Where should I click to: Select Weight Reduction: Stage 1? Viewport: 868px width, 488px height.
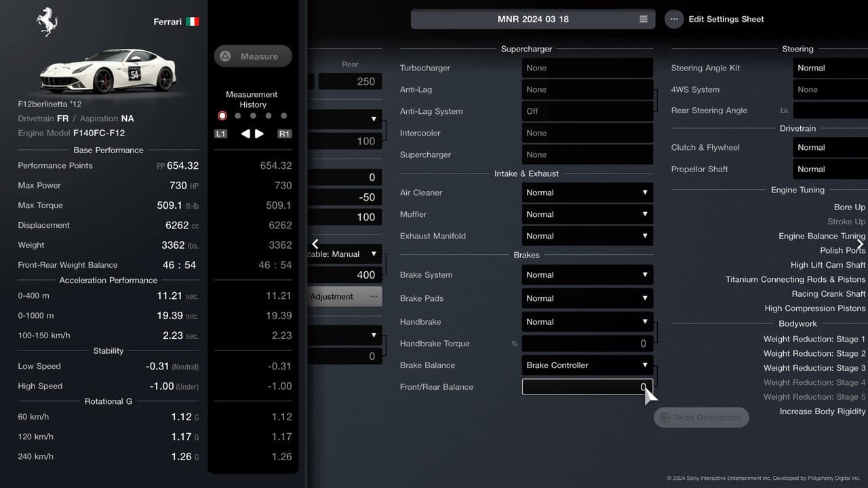(814, 339)
